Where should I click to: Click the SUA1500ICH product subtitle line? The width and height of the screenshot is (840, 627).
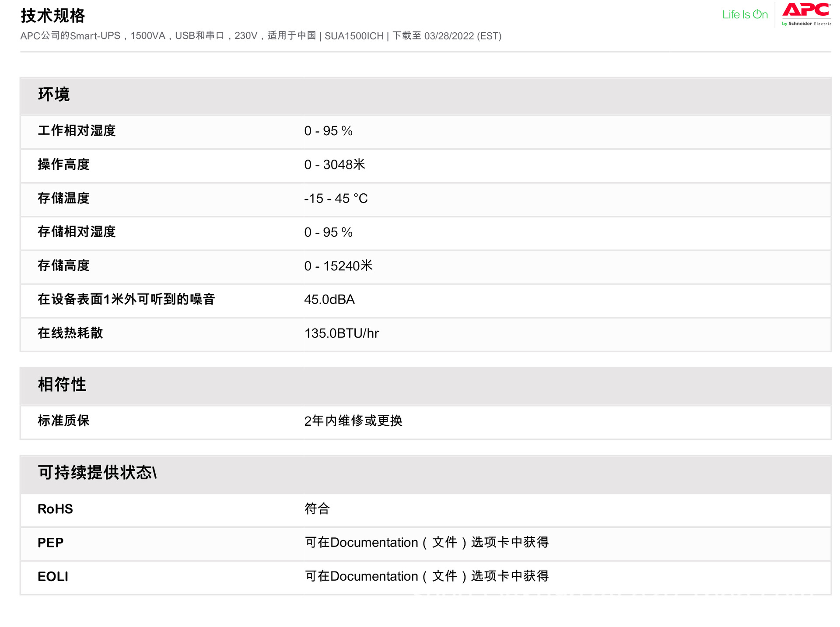tap(261, 36)
